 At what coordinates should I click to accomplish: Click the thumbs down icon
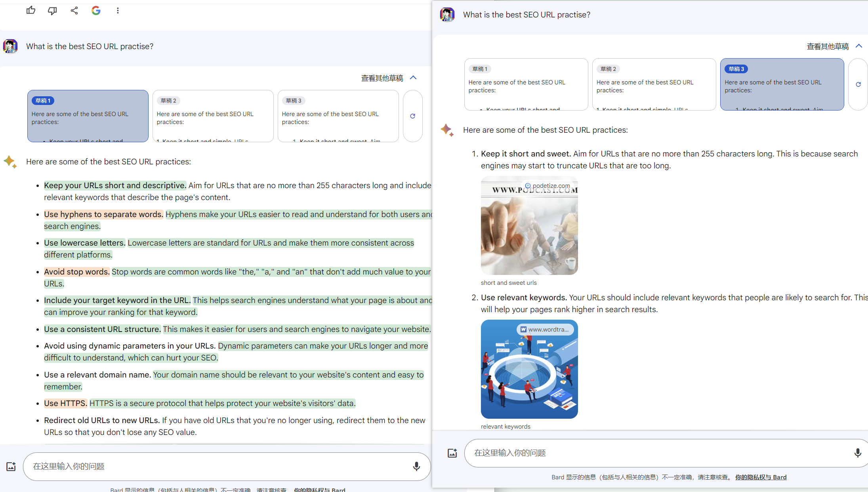52,11
